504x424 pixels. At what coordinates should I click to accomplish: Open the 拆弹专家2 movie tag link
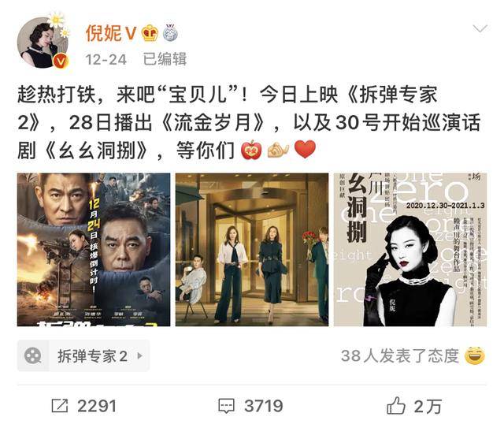tap(83, 355)
